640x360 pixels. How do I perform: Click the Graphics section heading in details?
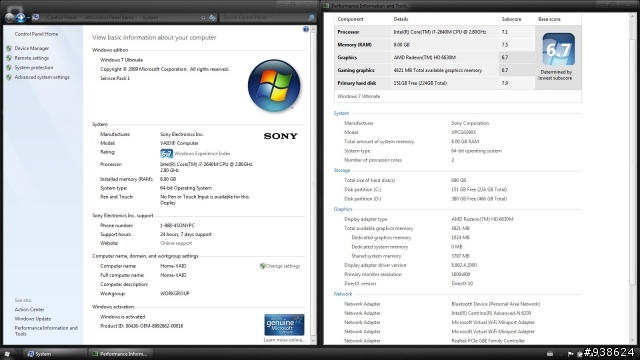click(343, 209)
